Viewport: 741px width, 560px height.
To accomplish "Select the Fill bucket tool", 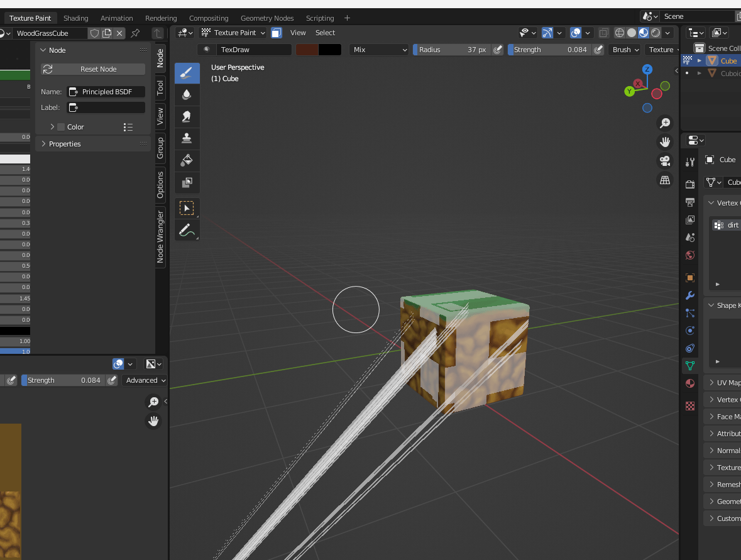I will (x=187, y=160).
